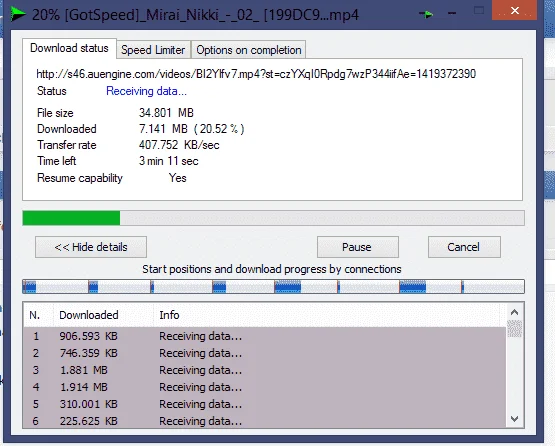
Task: Pause the download
Action: click(357, 247)
